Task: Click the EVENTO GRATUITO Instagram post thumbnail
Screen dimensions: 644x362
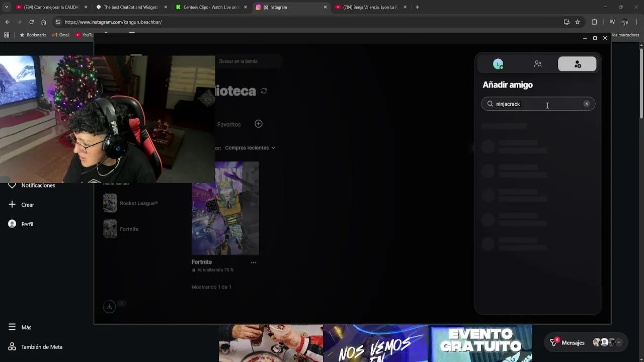Action: point(480,343)
